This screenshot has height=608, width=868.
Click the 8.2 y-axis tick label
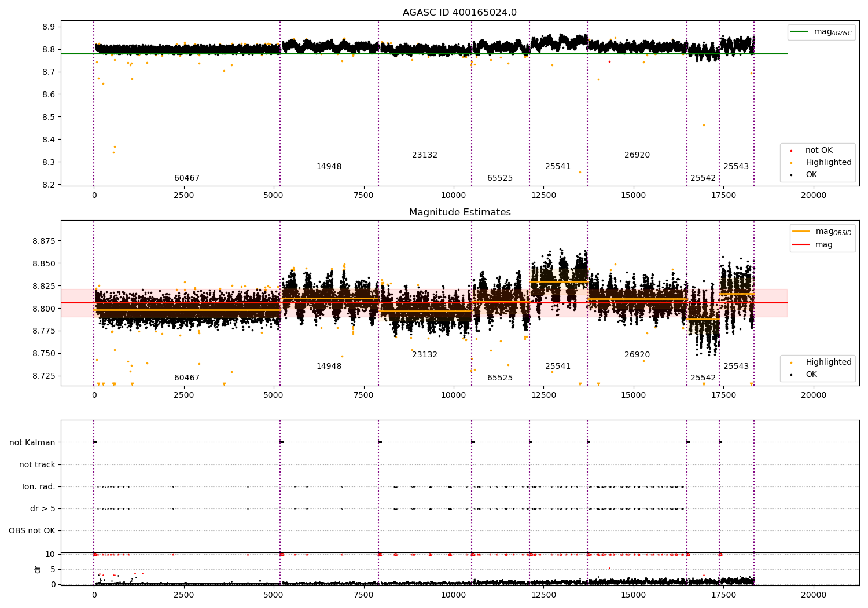[x=49, y=185]
